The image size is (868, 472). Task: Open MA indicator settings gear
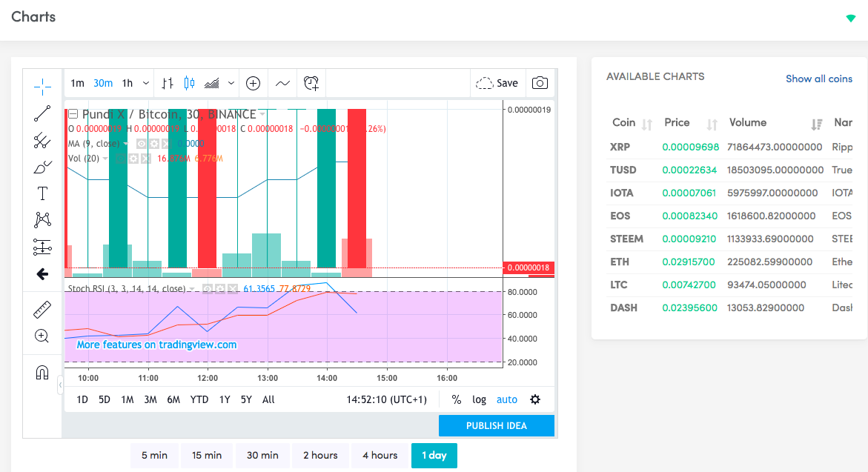tap(154, 143)
